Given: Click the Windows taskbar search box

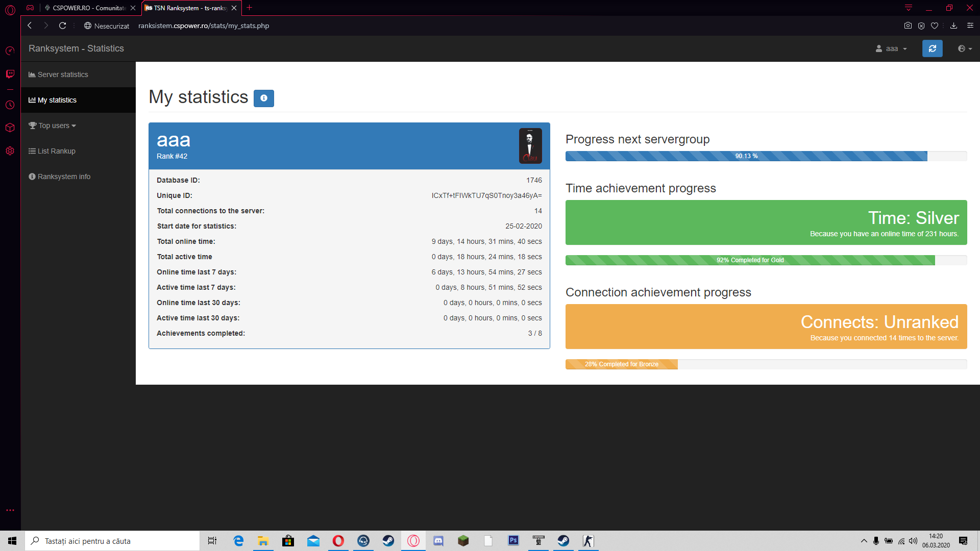Looking at the screenshot, I should point(112,541).
